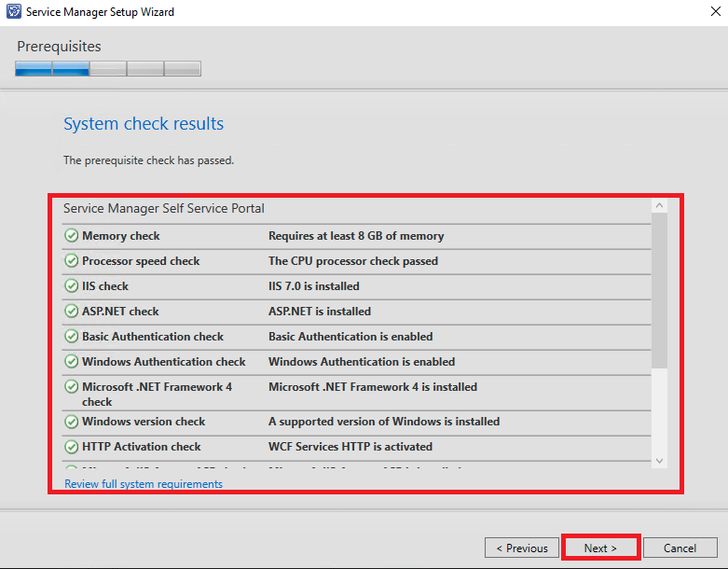
Task: Select 'Microsoft .NET Framework 4 check' label
Action: tap(157, 394)
